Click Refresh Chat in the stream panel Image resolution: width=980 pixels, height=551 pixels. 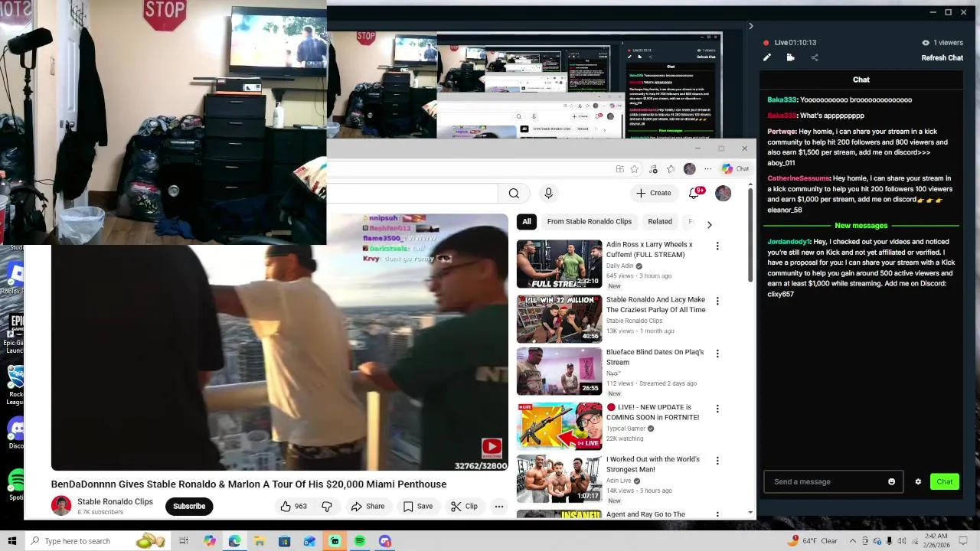pos(942,57)
